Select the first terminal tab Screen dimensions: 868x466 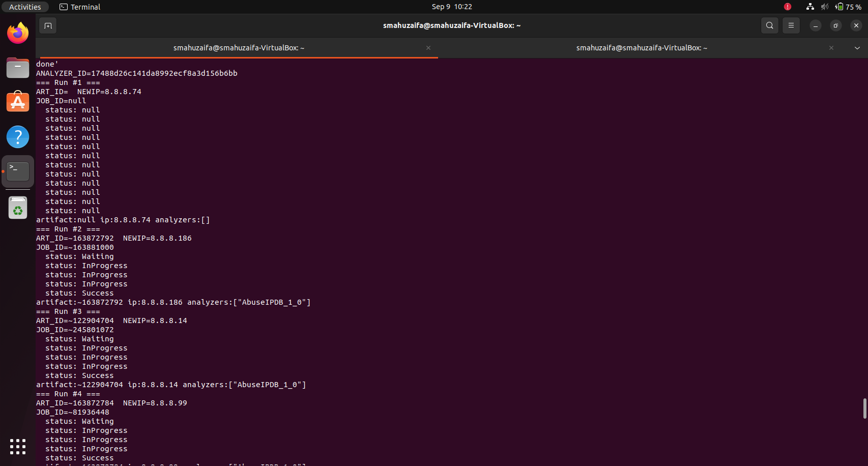(x=238, y=48)
